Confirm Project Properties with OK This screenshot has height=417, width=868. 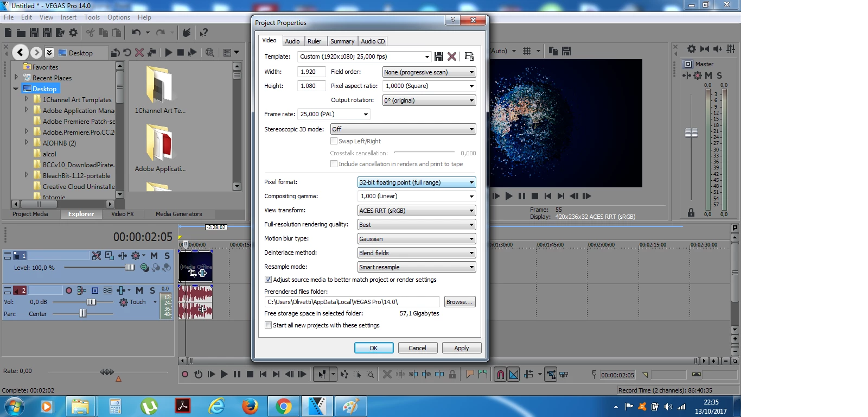(x=374, y=348)
